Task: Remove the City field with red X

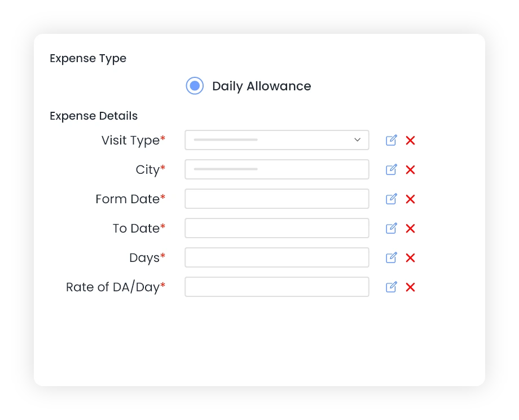Action: tap(410, 170)
